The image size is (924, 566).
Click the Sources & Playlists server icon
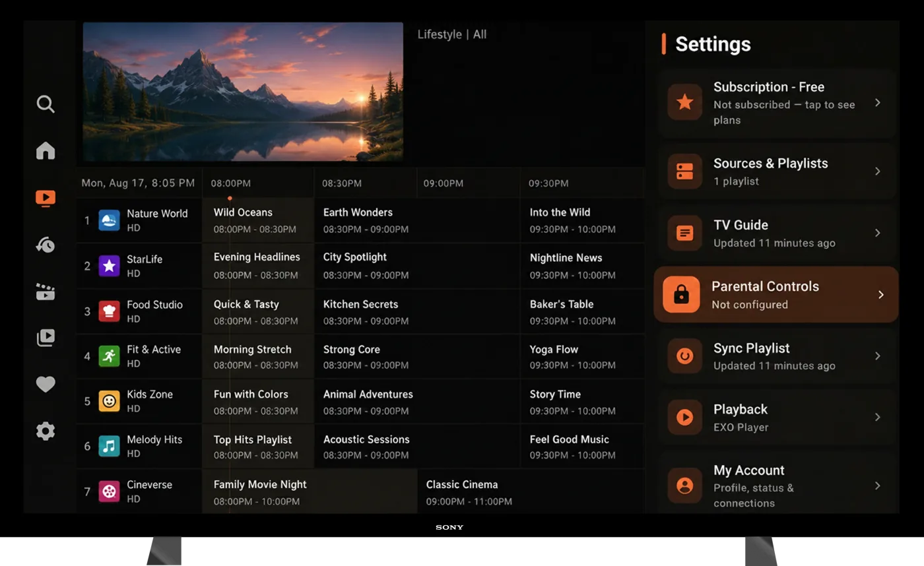coord(684,172)
